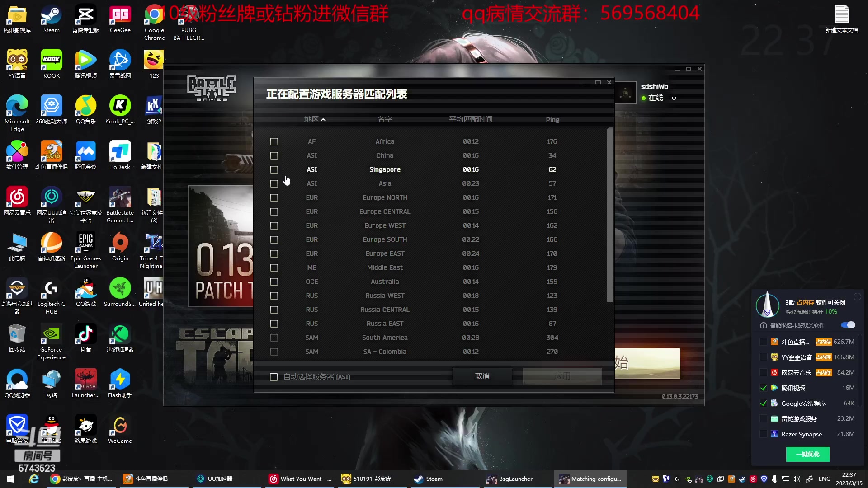Viewport: 868px width, 488px height.
Task: Enable 自动选择服务器 (ASI) checkbox
Action: click(274, 377)
